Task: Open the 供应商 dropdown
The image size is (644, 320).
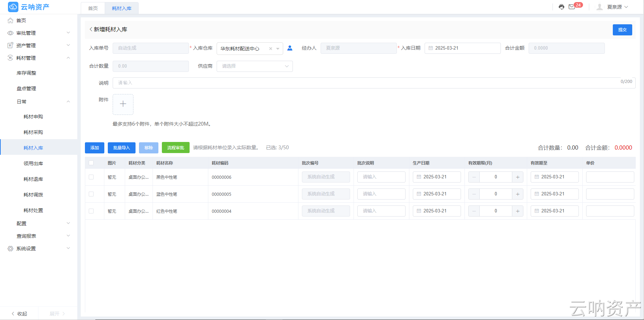Action: click(x=255, y=66)
